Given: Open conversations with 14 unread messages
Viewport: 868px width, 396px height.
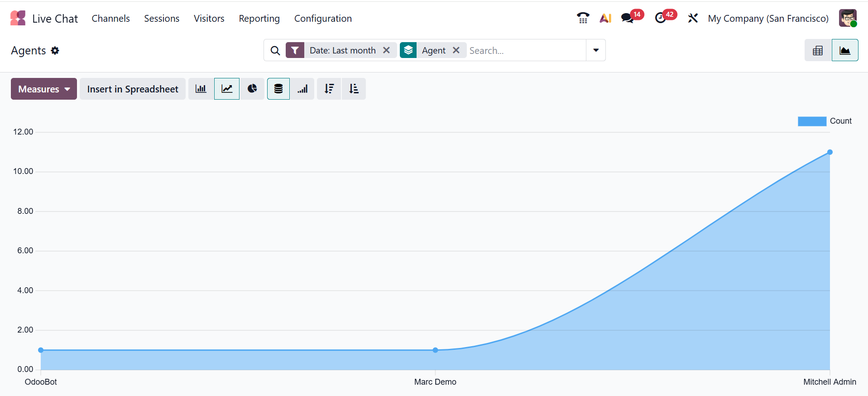Looking at the screenshot, I should [628, 18].
